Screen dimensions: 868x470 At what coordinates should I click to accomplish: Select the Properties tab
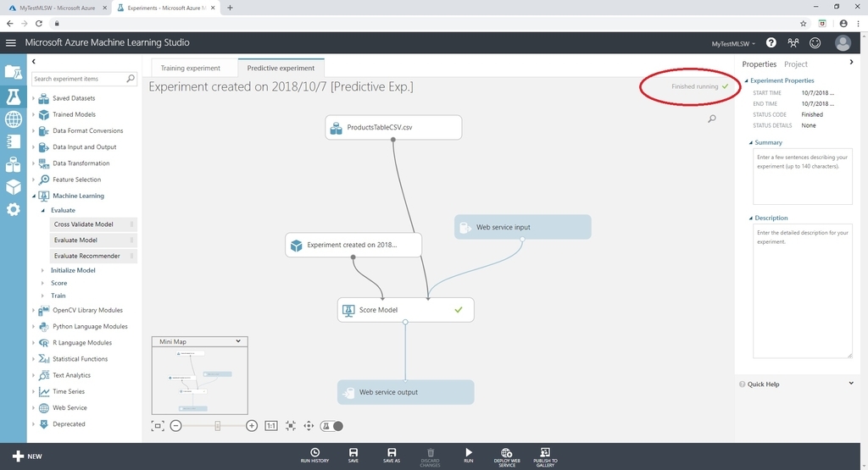click(x=759, y=64)
